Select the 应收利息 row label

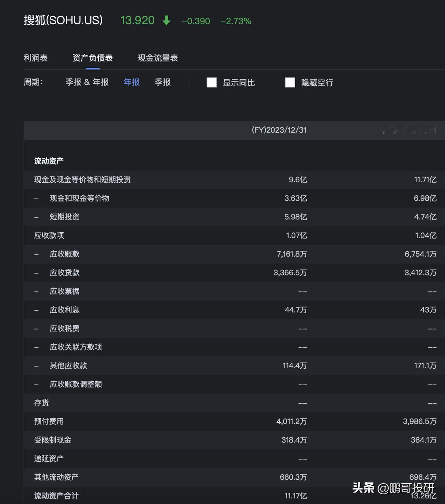pos(65,310)
